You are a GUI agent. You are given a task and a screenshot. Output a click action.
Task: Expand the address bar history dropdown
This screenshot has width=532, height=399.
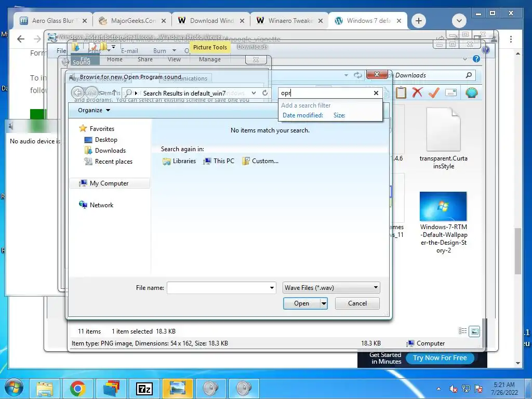(254, 92)
